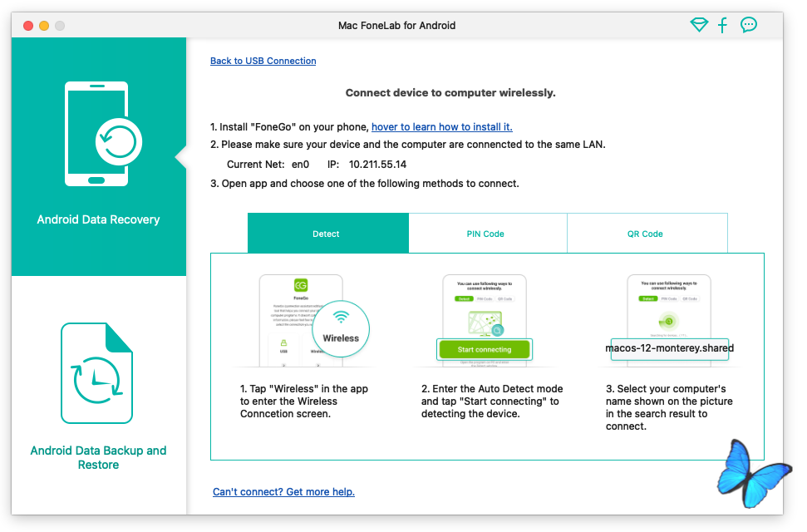This screenshot has height=532, width=807.
Task: Click the macos-12-monterey.shared computer name box
Action: pos(669,348)
